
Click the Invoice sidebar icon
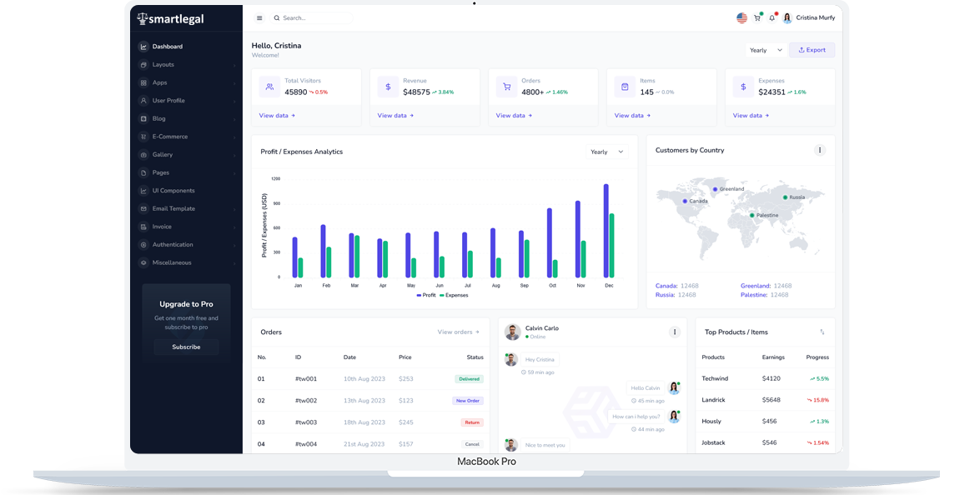142,226
